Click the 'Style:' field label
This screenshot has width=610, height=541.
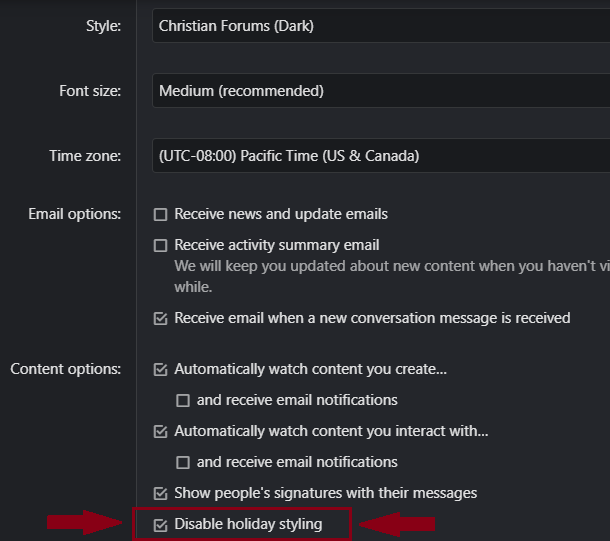pyautogui.click(x=104, y=26)
